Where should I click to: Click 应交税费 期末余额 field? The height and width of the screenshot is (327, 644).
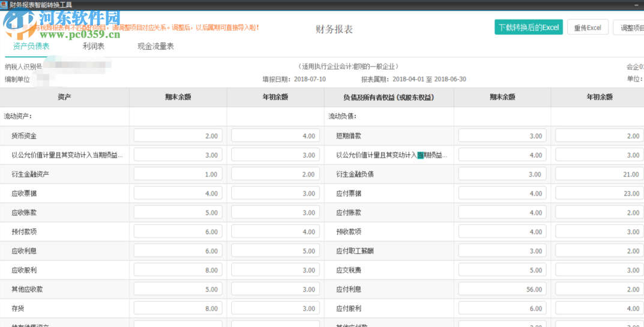502,270
